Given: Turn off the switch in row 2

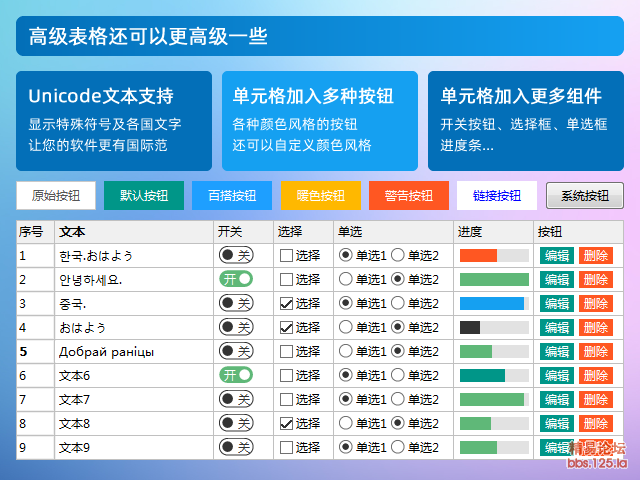Looking at the screenshot, I should (236, 279).
